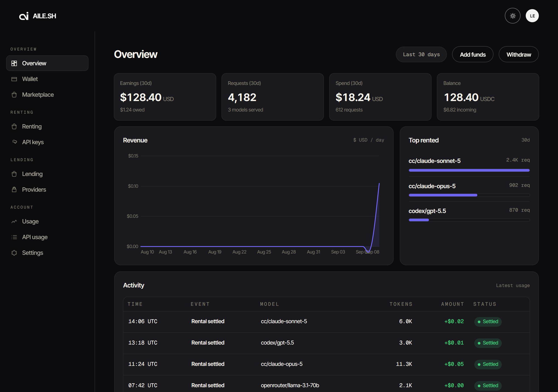Click the Usage chart-line icon

tap(14, 221)
